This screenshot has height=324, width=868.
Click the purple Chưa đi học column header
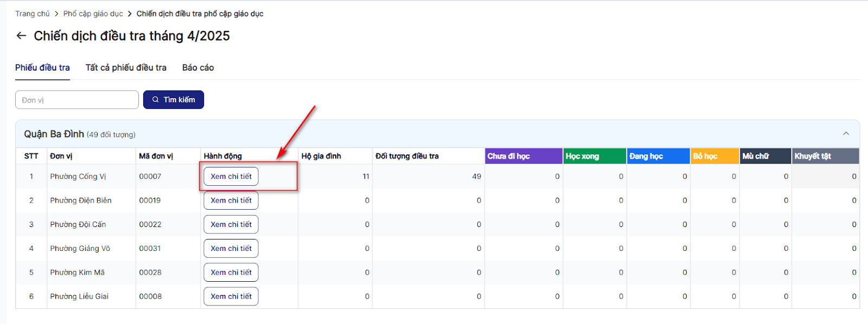(x=524, y=156)
